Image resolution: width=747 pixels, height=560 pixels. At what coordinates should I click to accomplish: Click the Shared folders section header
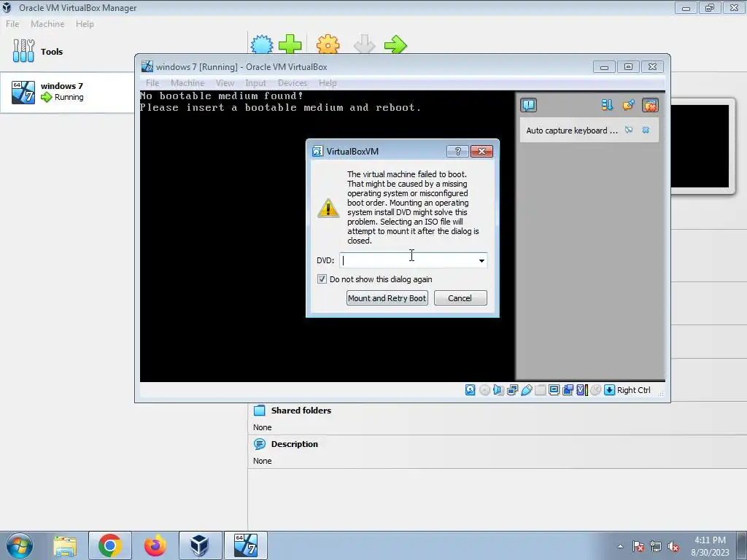[x=301, y=411]
